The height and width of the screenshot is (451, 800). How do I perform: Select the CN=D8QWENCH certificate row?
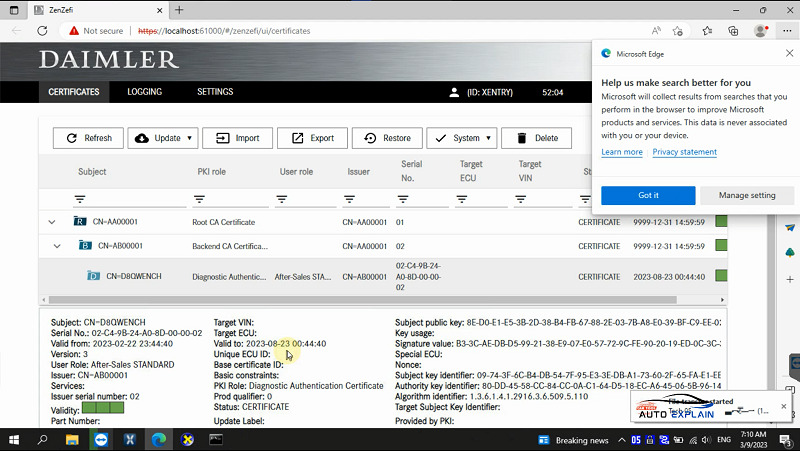[383, 277]
